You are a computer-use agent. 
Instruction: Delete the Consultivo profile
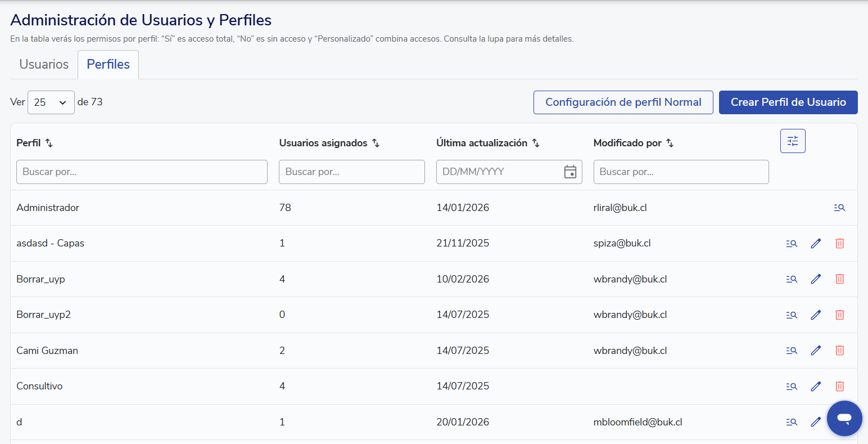click(839, 387)
